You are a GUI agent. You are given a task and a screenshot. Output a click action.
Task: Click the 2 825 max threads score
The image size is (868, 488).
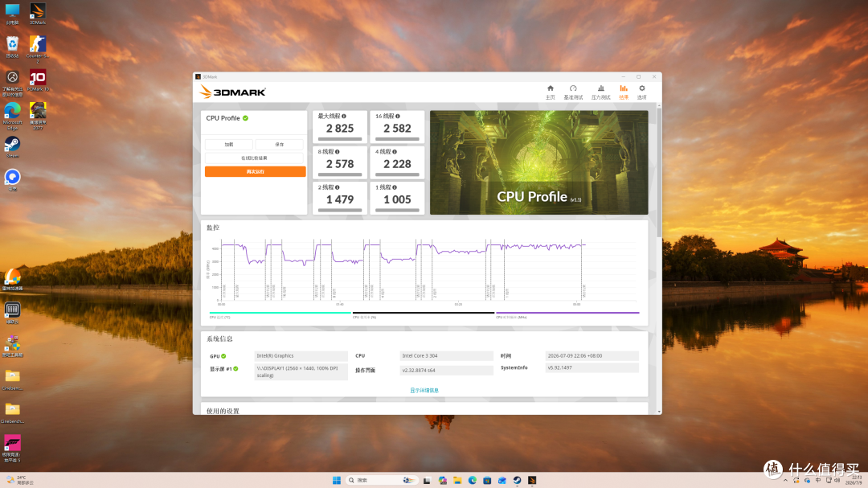click(340, 129)
